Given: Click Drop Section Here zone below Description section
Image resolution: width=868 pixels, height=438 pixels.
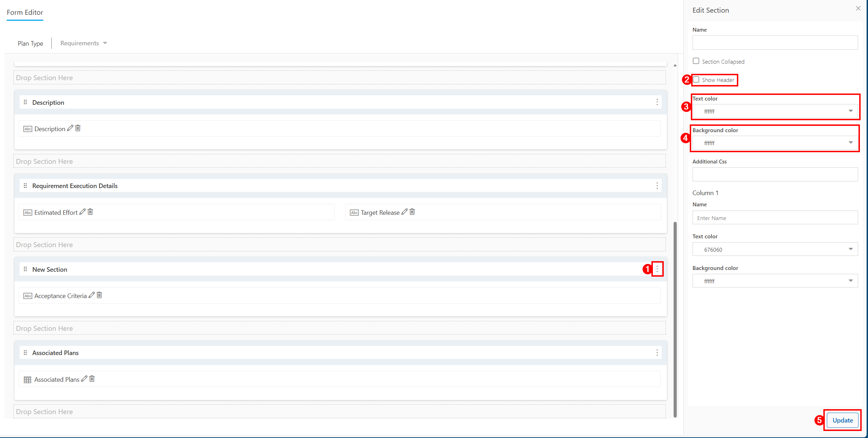Looking at the screenshot, I should click(x=340, y=161).
